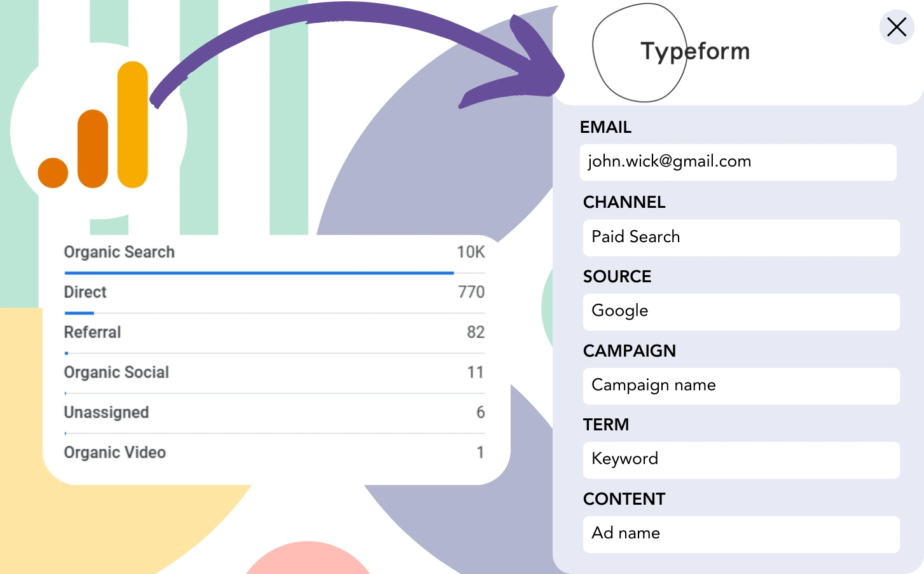Click the 6 value for Unassigned
Screen dimensions: 924x574
481,413
